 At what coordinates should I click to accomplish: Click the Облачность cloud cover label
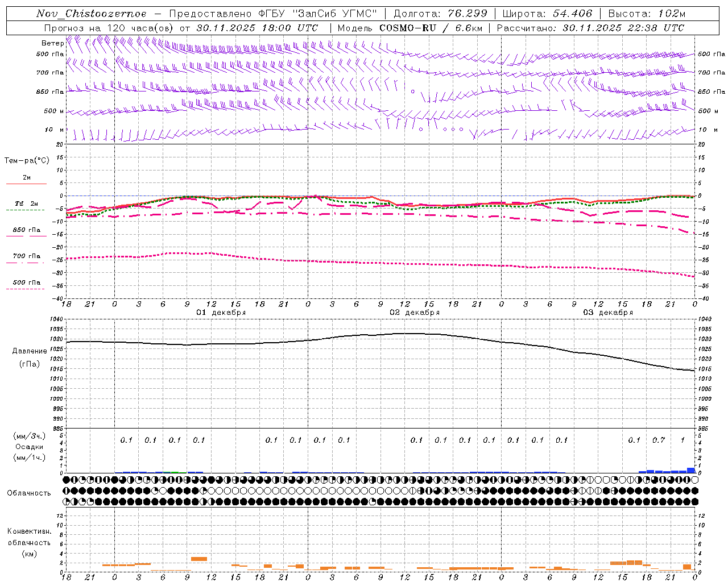click(x=28, y=493)
